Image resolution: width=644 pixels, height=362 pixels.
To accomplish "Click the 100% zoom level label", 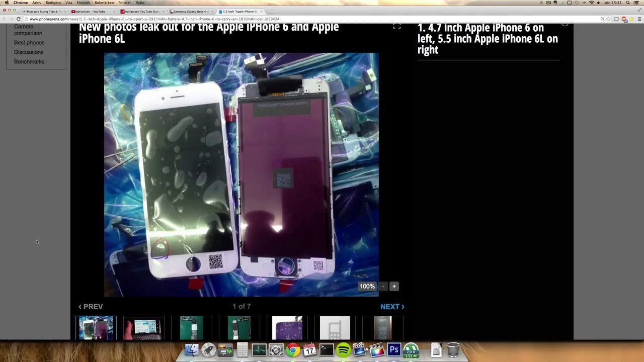I will click(367, 286).
